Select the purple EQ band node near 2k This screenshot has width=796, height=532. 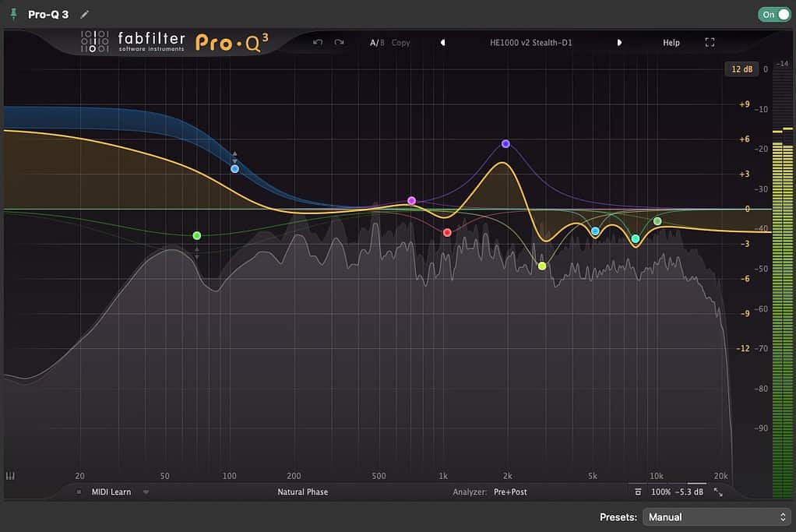coord(505,143)
